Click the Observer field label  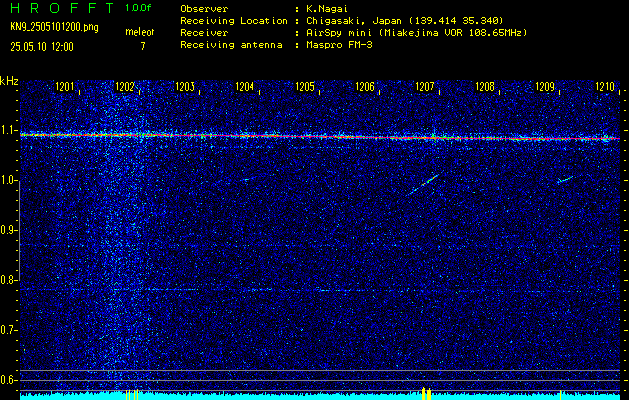click(x=204, y=8)
